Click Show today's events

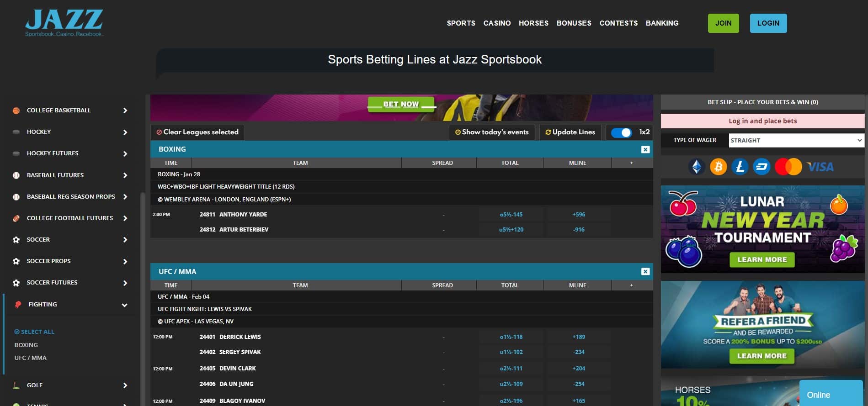492,132
